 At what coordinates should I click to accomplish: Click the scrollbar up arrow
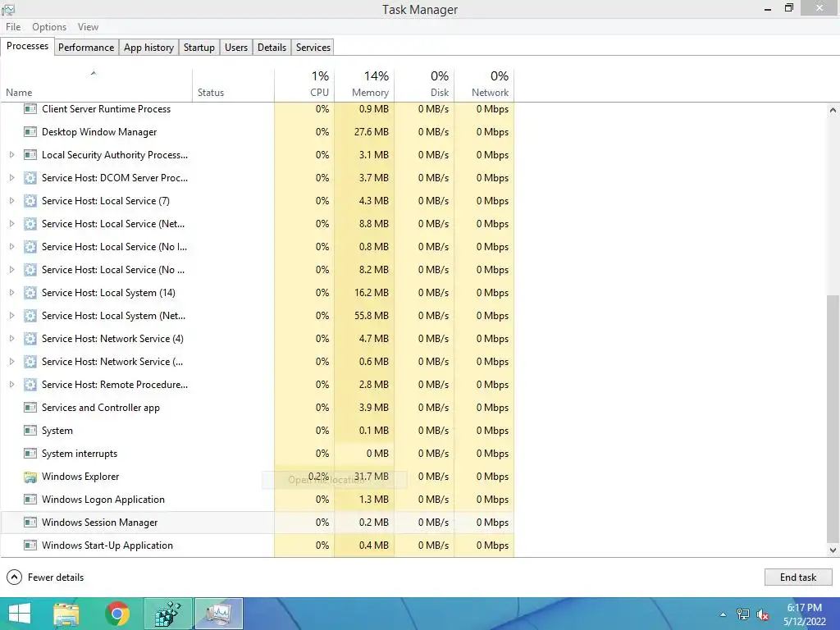click(833, 110)
